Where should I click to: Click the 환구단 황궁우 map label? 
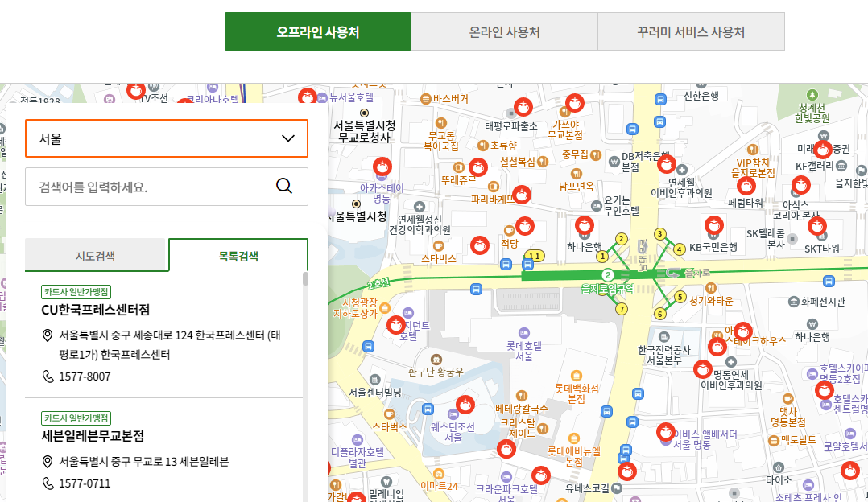[436, 372]
